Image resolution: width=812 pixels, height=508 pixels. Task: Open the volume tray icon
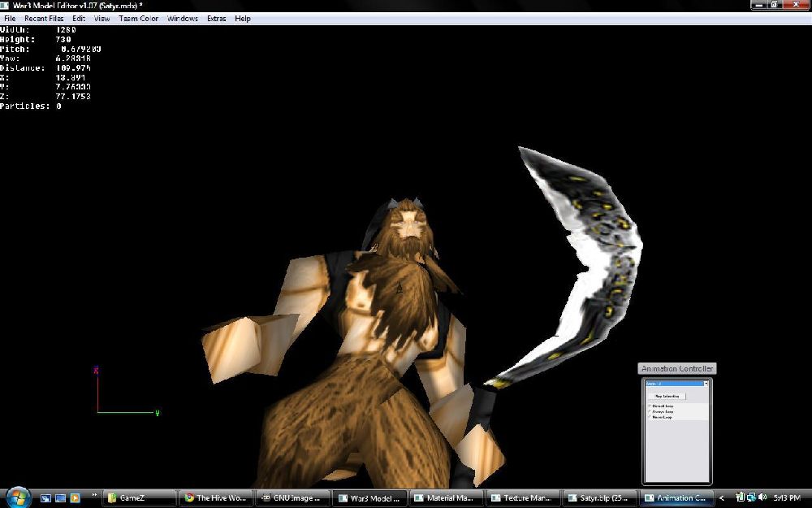[762, 497]
